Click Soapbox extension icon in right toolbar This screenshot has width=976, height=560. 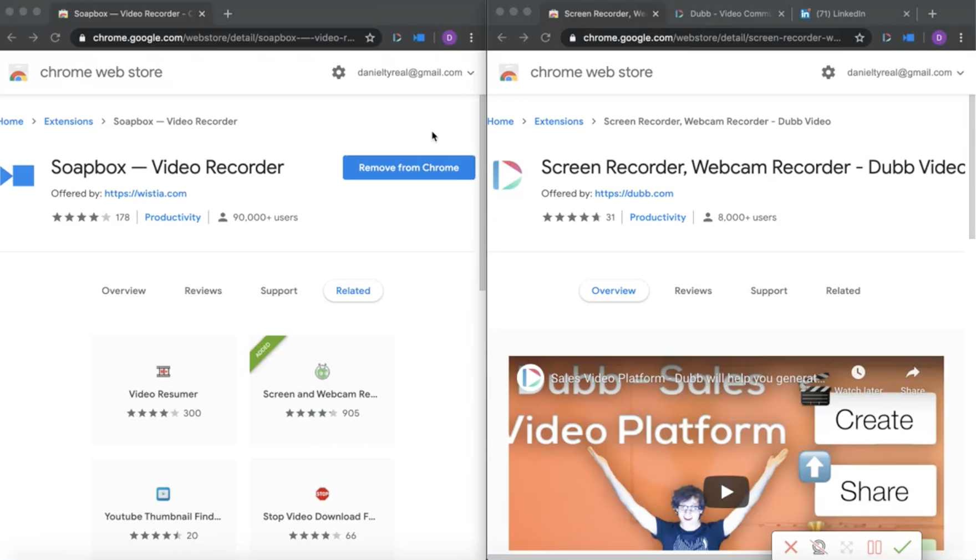click(908, 38)
